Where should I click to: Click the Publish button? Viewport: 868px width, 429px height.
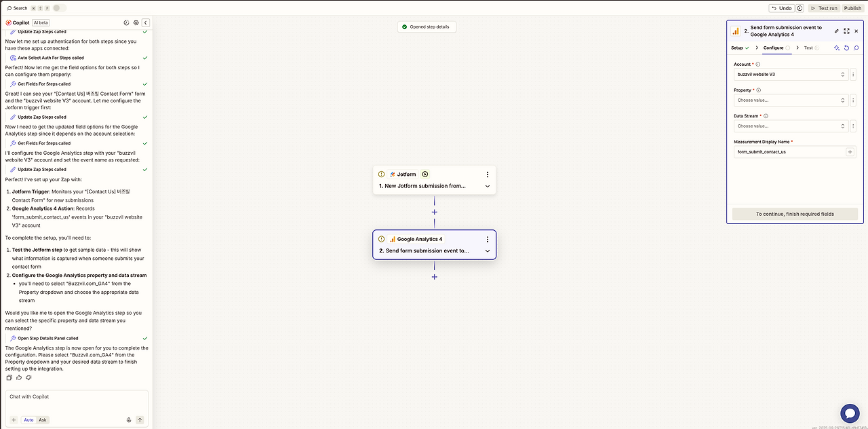[x=852, y=8]
